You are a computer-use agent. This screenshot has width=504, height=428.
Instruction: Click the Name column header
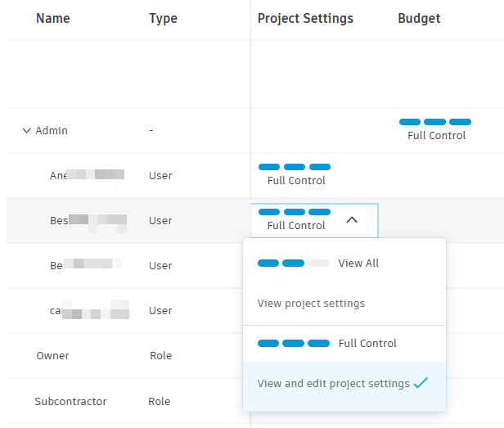53,19
